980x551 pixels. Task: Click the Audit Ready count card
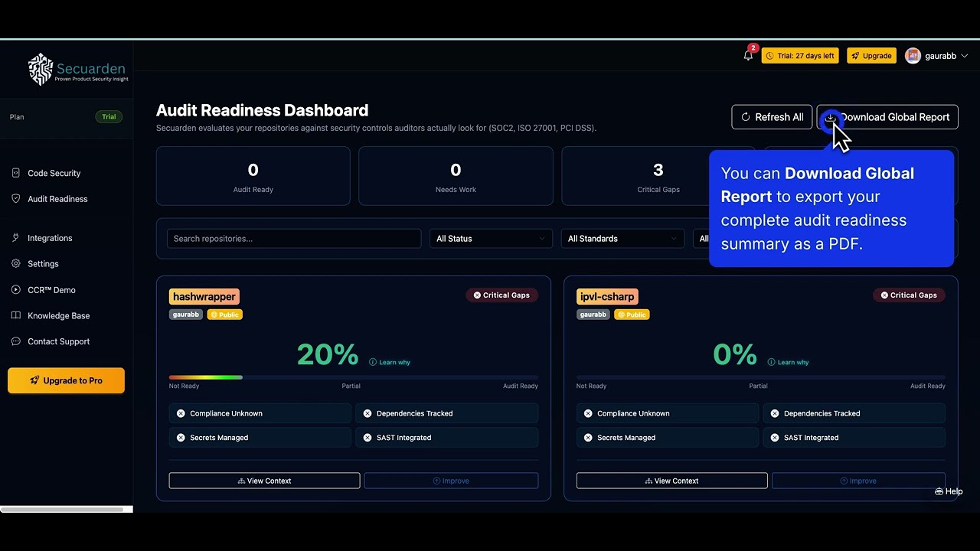(x=253, y=176)
